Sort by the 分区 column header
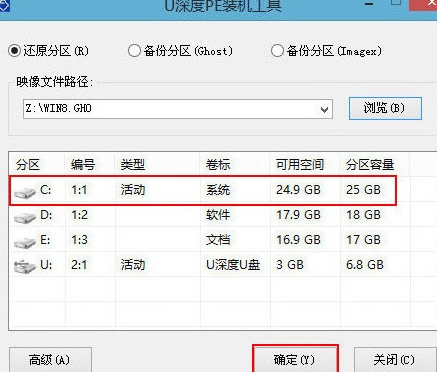 (28, 164)
